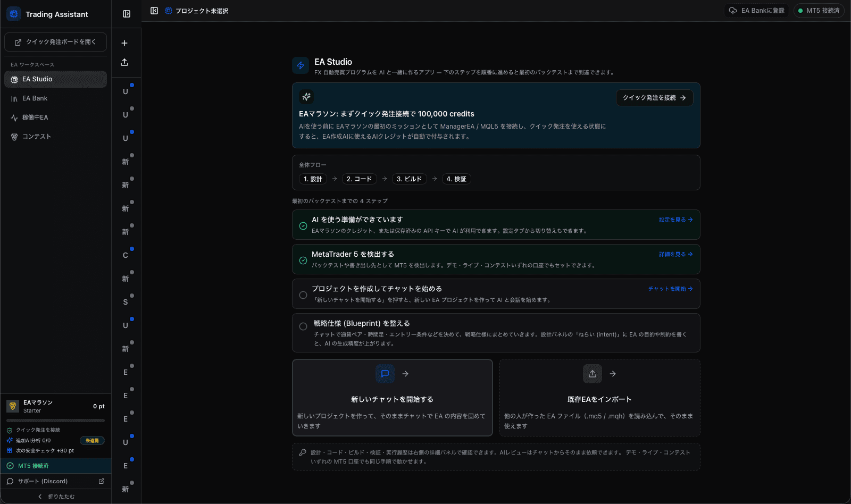Click the upload import icon below plus
This screenshot has width=851, height=504.
(x=124, y=62)
